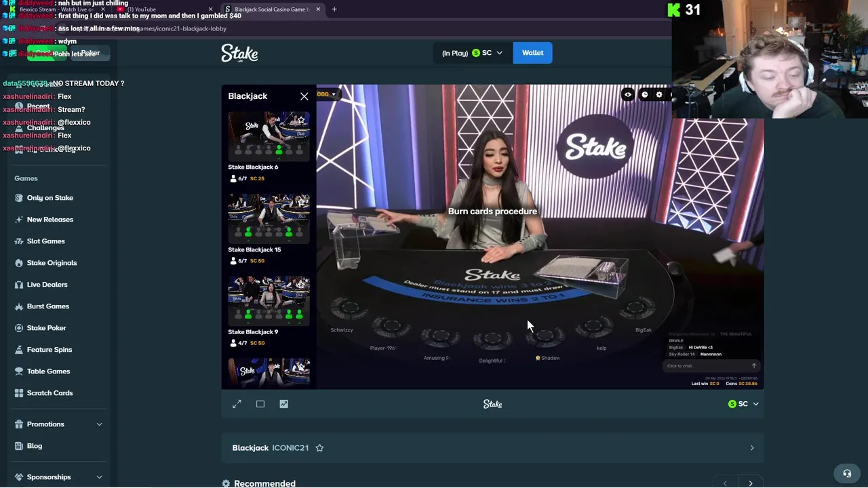Viewport: 868px width, 488px height.
Task: Click the Feature Spins sidebar icon
Action: [x=19, y=350]
